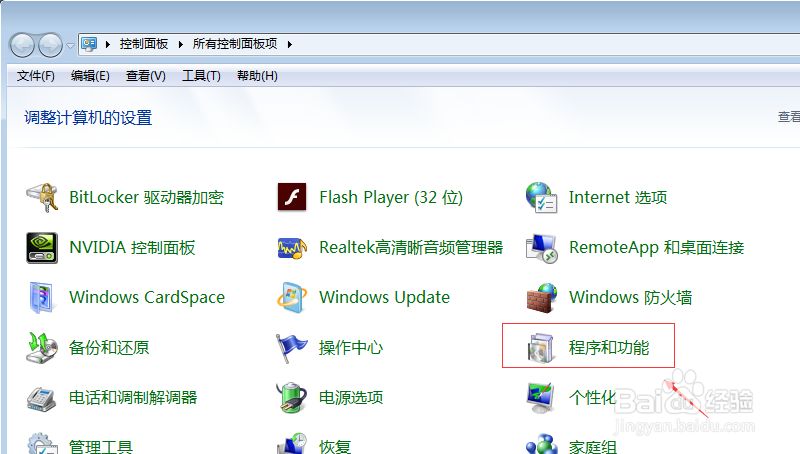Click the 操作中心 flag icon

coord(291,348)
